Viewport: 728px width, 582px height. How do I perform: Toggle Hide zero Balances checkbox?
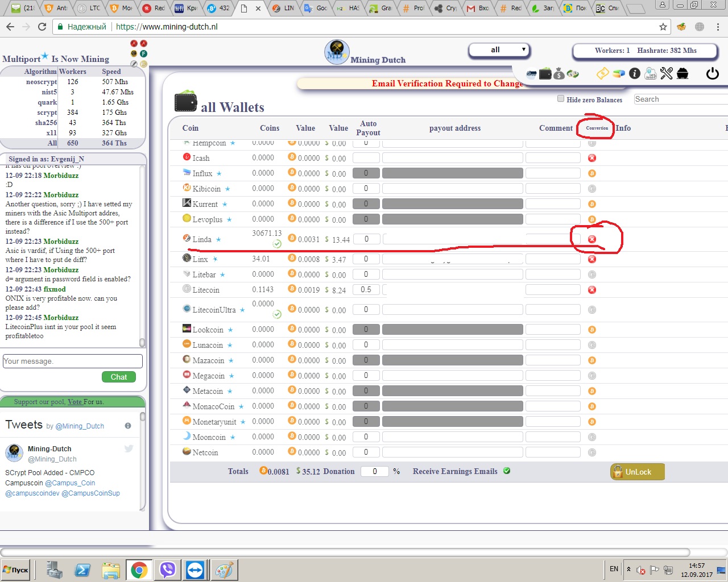pyautogui.click(x=561, y=99)
